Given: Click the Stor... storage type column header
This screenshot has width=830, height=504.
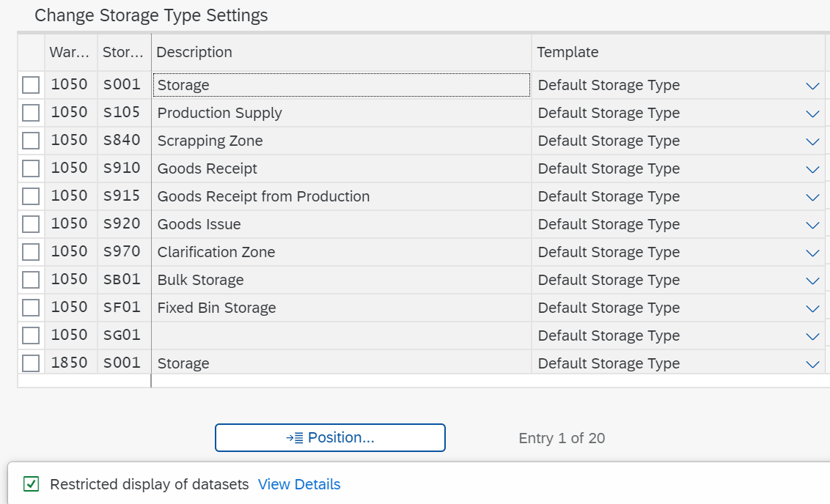Looking at the screenshot, I should tap(125, 52).
